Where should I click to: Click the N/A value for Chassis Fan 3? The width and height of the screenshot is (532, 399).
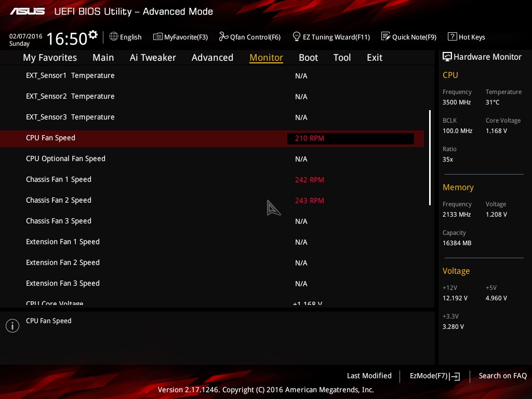point(301,221)
